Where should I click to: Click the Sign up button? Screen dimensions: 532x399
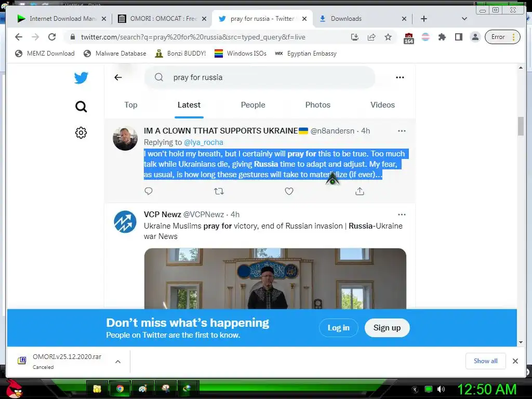(387, 328)
